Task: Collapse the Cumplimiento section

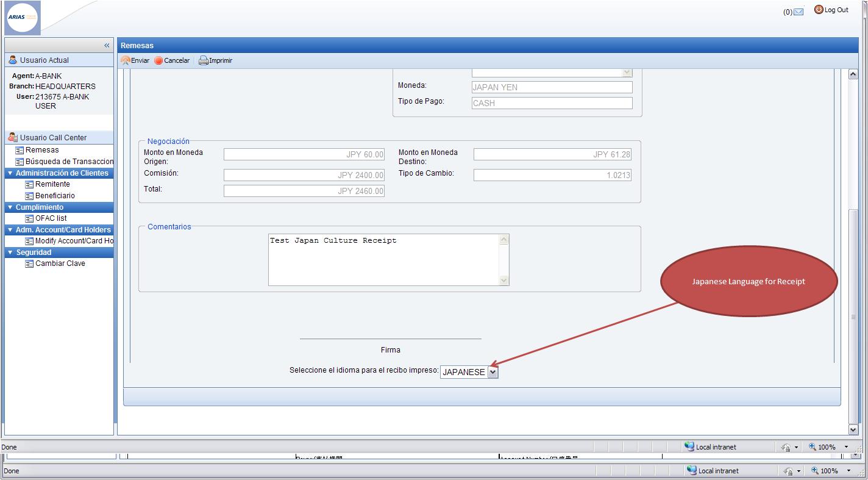Action: tap(10, 207)
